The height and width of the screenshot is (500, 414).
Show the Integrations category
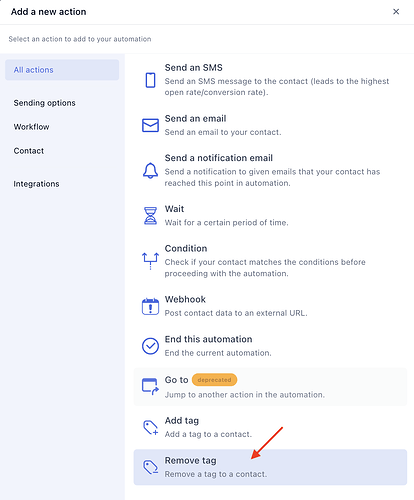tap(36, 184)
